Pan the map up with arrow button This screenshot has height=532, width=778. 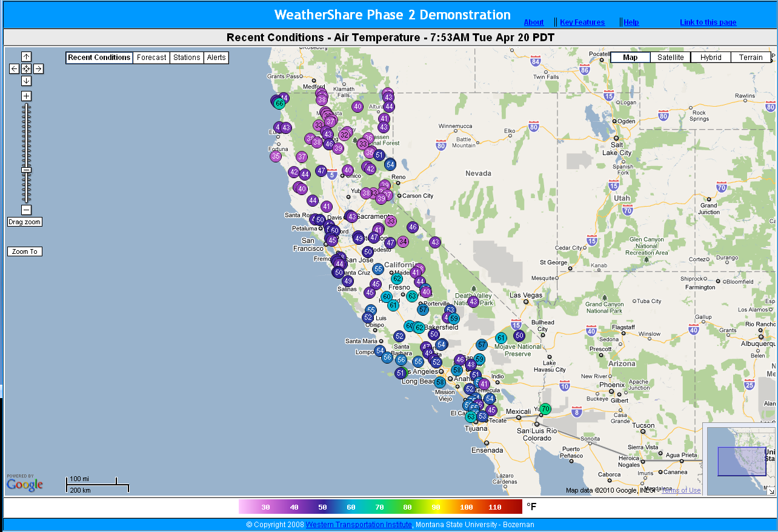[26, 56]
